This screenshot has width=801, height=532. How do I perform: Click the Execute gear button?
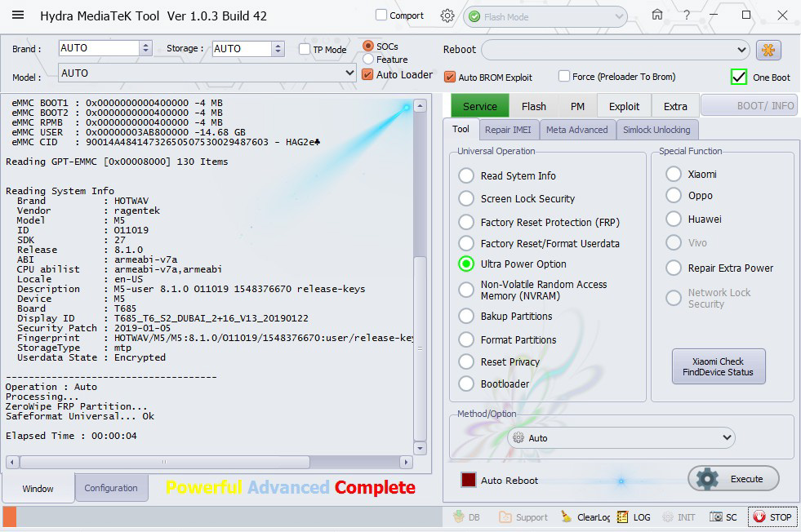click(733, 479)
